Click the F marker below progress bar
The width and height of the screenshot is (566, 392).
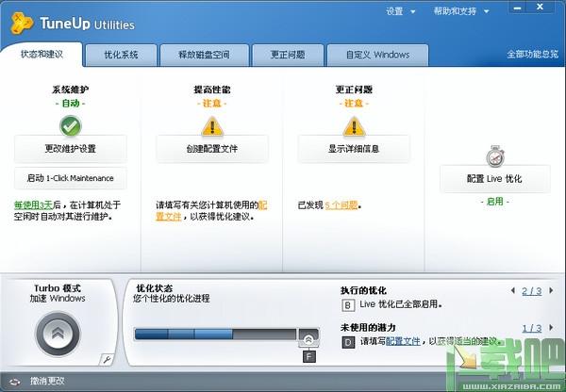click(309, 356)
